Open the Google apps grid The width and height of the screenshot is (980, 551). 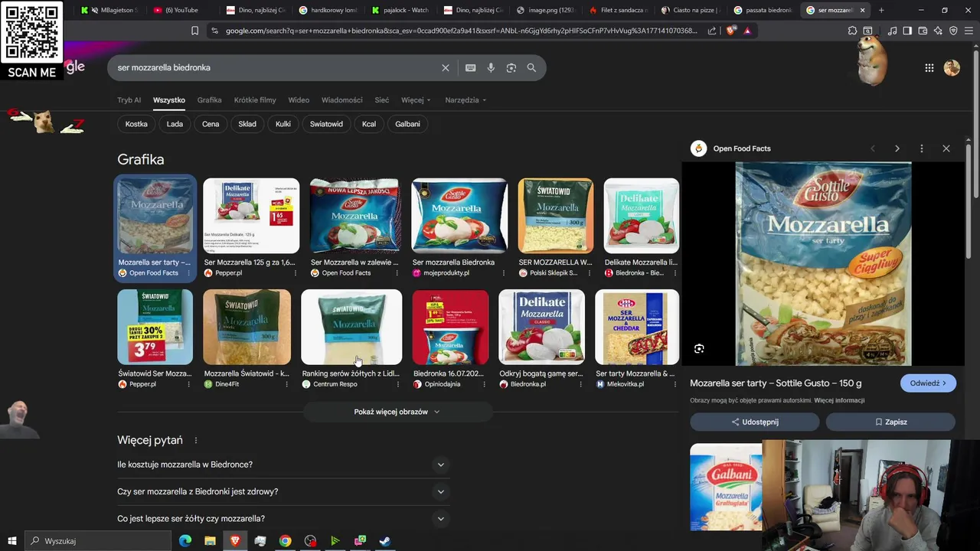(x=929, y=68)
